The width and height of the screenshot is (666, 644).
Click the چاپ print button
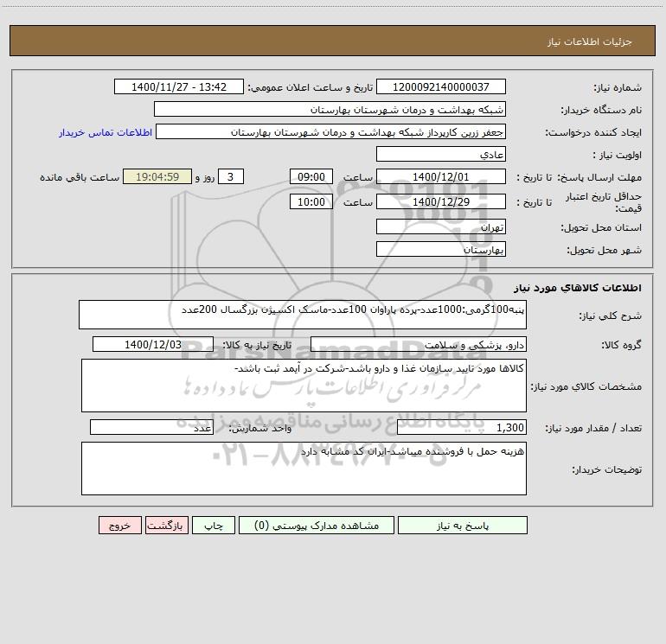tap(214, 526)
